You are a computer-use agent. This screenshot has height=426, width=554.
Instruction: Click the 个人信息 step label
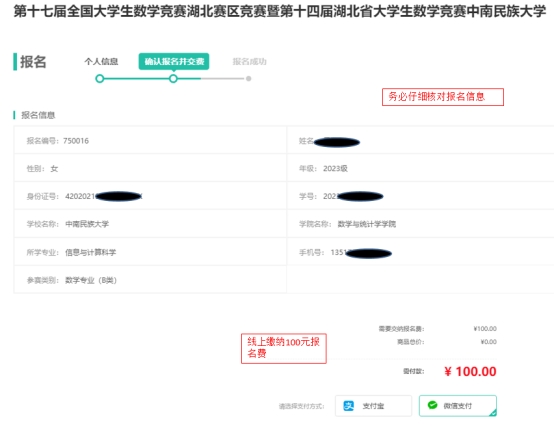pos(101,61)
